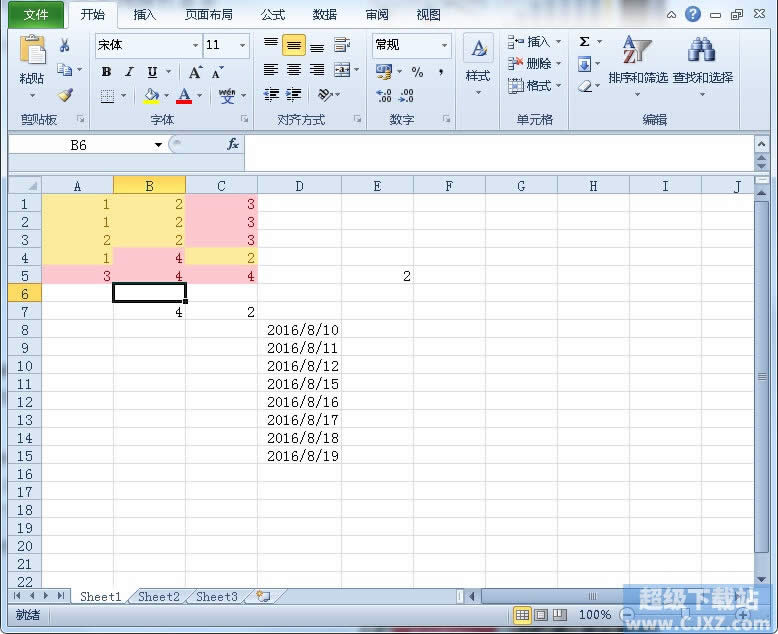
Task: Click the 插入 insert cells button
Action: click(x=534, y=42)
